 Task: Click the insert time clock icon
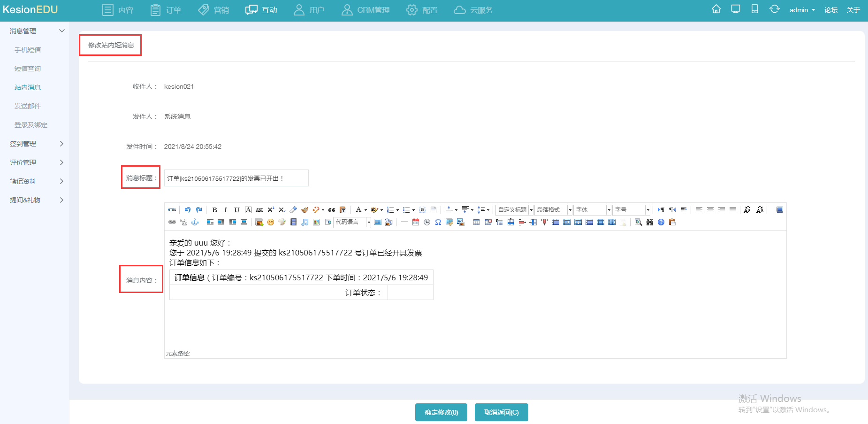click(427, 222)
